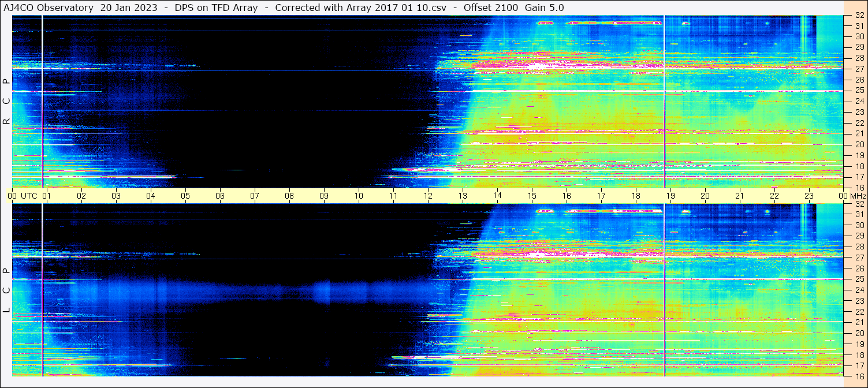Click the '16' hour label on time axis
This screenshot has height=388, width=868.
tap(567, 196)
